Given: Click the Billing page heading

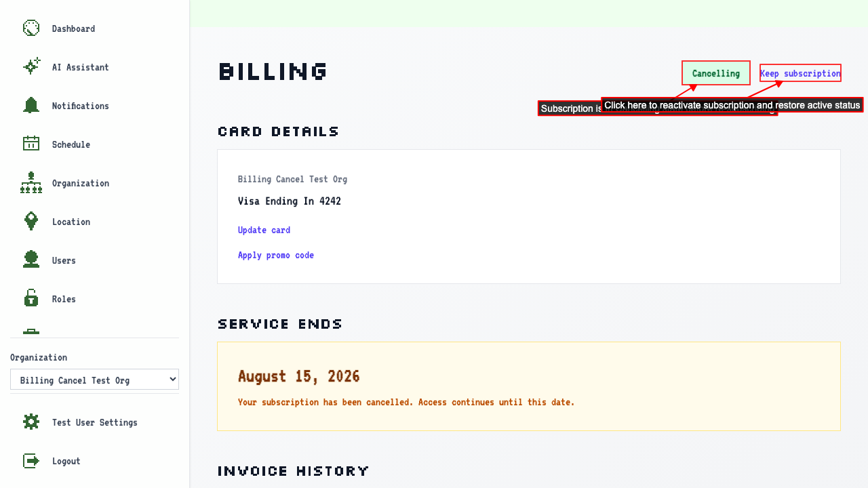Looking at the screenshot, I should tap(273, 71).
